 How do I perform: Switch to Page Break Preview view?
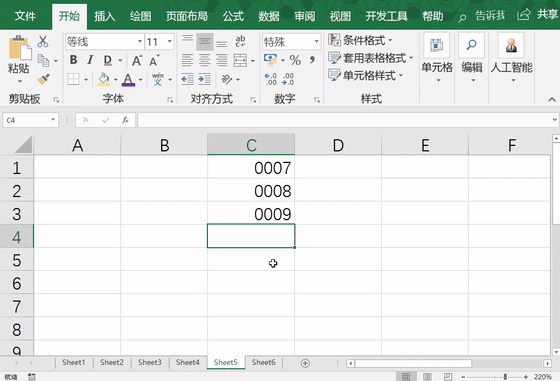point(448,376)
